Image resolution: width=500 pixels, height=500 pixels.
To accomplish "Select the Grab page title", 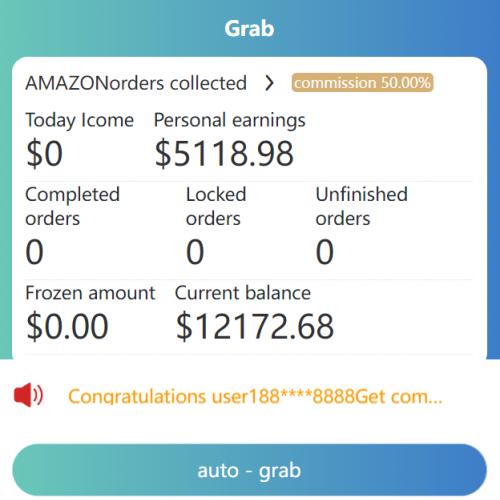I will pos(249,28).
